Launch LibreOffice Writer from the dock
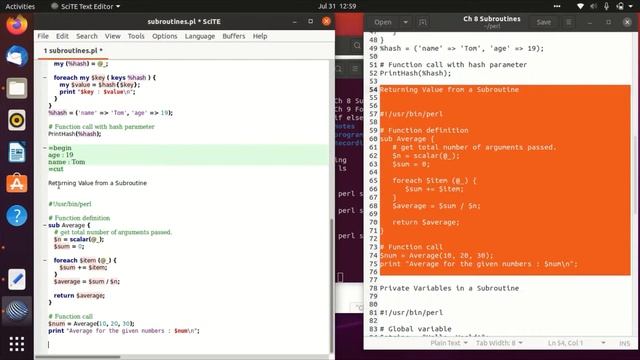This screenshot has height=360, width=640. coord(17,152)
